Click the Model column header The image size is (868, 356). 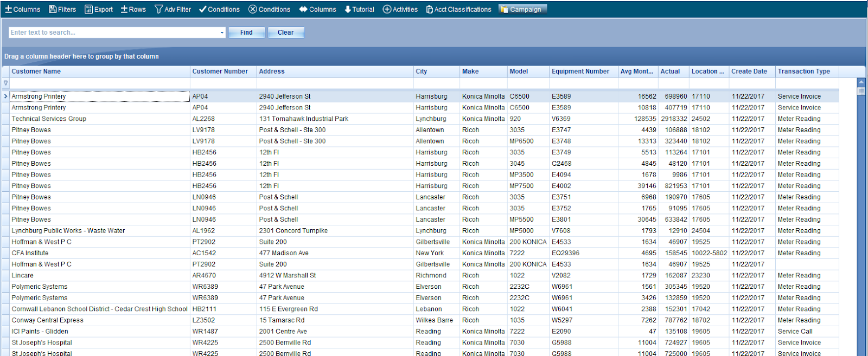pos(528,72)
